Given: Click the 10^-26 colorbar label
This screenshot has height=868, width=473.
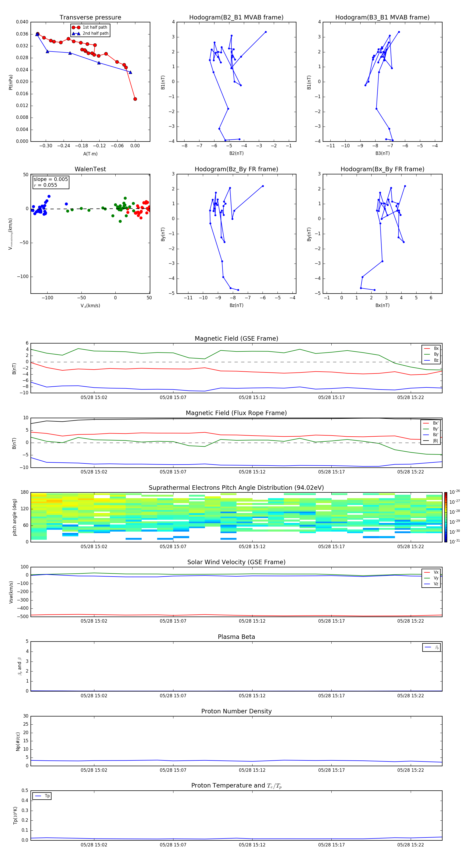Looking at the screenshot, I should 455,492.
